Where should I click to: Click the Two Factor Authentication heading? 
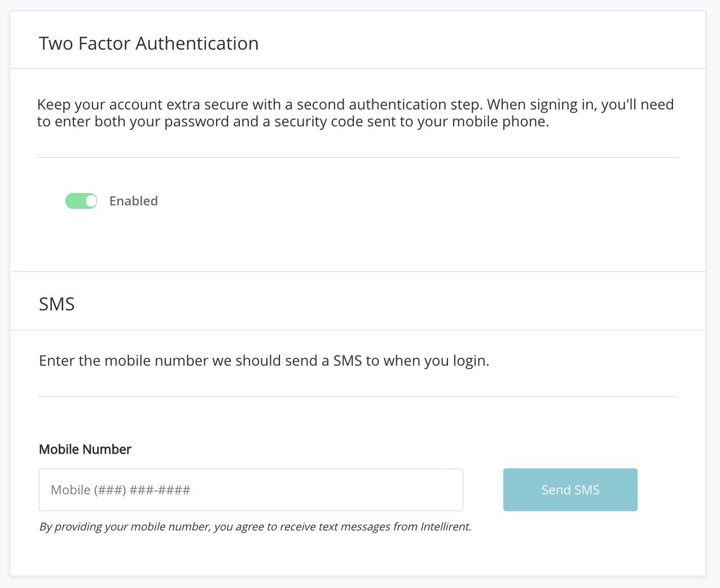click(148, 43)
